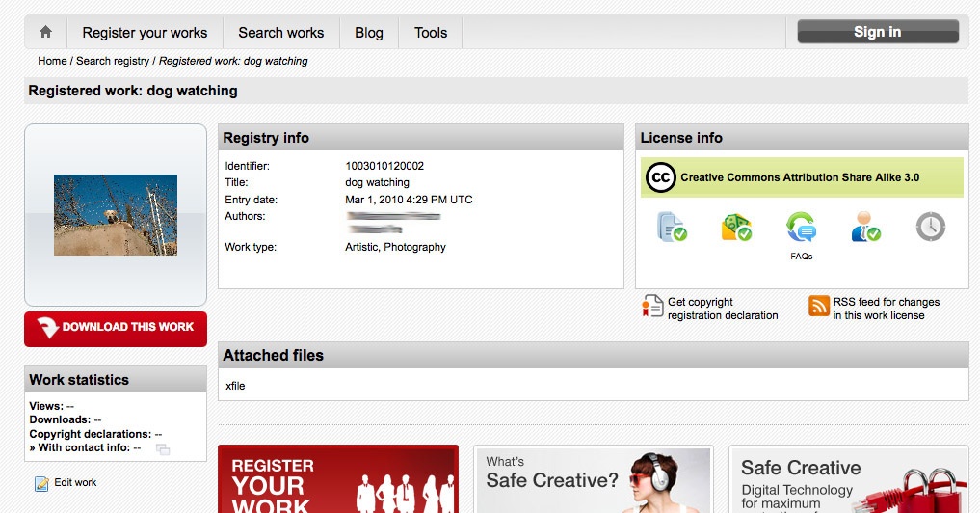
Task: Open the license FAQs icon
Action: tap(801, 228)
